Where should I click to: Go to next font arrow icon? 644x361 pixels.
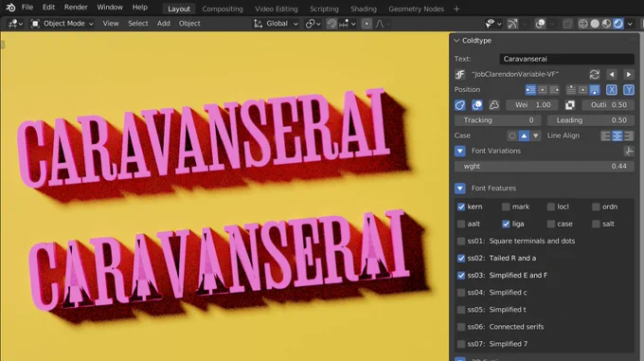click(629, 74)
